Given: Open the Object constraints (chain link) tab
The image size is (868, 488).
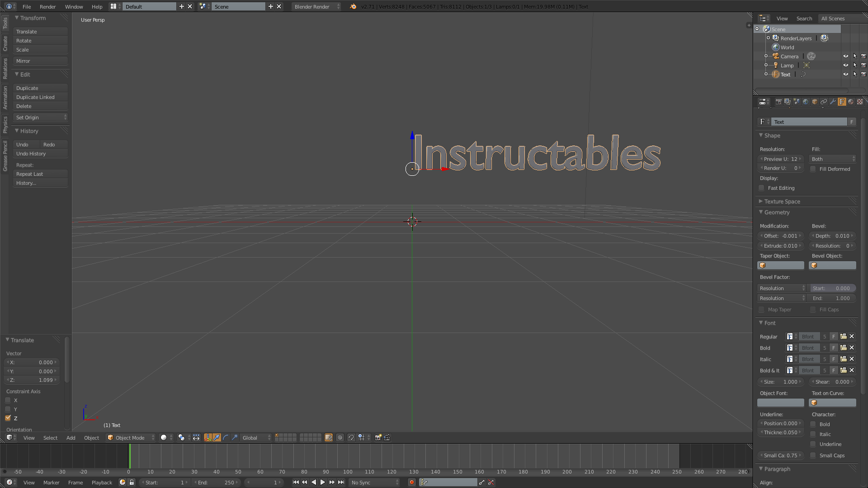Looking at the screenshot, I should coord(824,102).
